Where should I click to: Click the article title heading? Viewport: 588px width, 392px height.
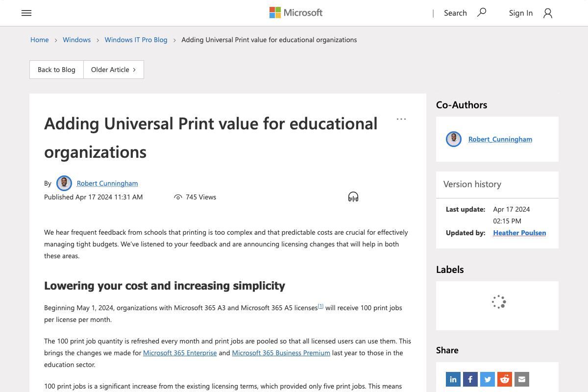tap(211, 137)
